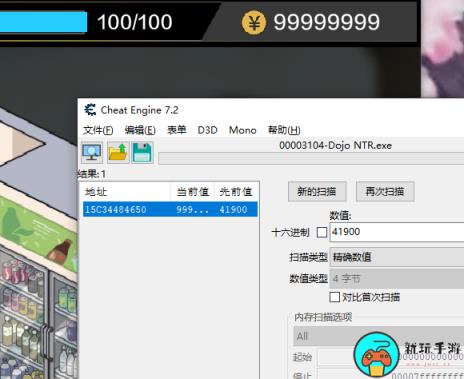This screenshot has height=379, width=464.
Task: Click the 结果:1 found count label
Action: pyautogui.click(x=92, y=174)
